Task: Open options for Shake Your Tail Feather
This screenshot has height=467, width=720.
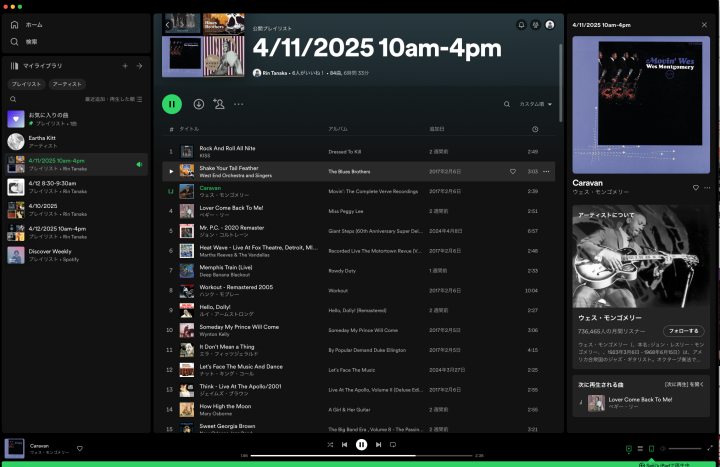Action: (x=546, y=171)
